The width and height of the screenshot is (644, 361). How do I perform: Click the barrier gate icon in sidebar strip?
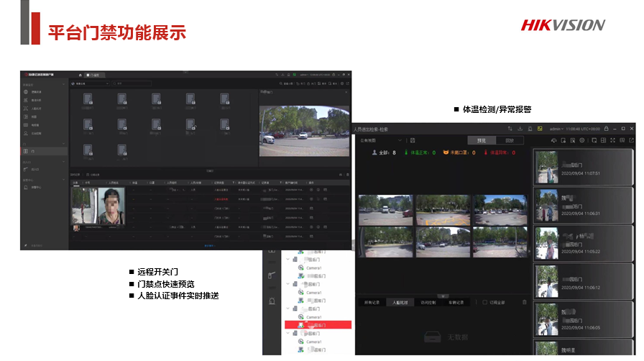272,275
